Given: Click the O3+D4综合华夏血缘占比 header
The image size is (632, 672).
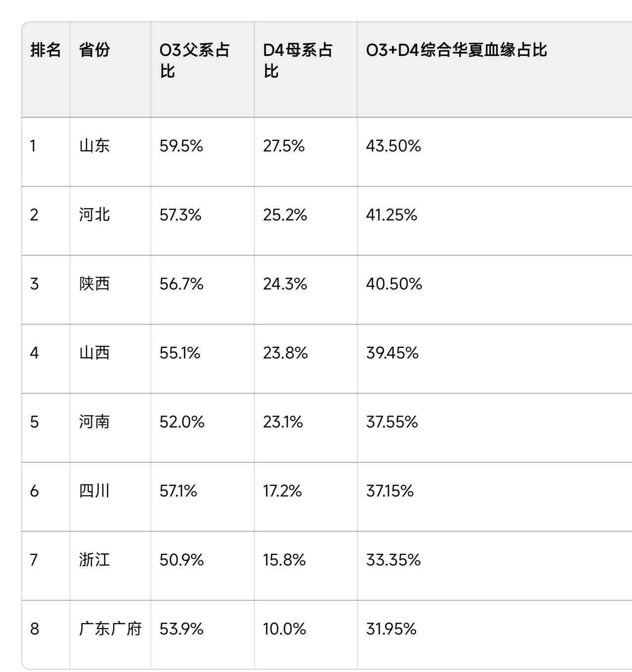Looking at the screenshot, I should (456, 50).
